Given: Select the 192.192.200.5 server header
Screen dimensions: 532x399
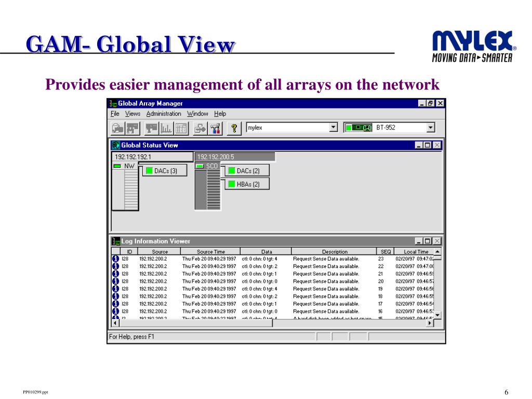Looking at the screenshot, I should coord(235,157).
